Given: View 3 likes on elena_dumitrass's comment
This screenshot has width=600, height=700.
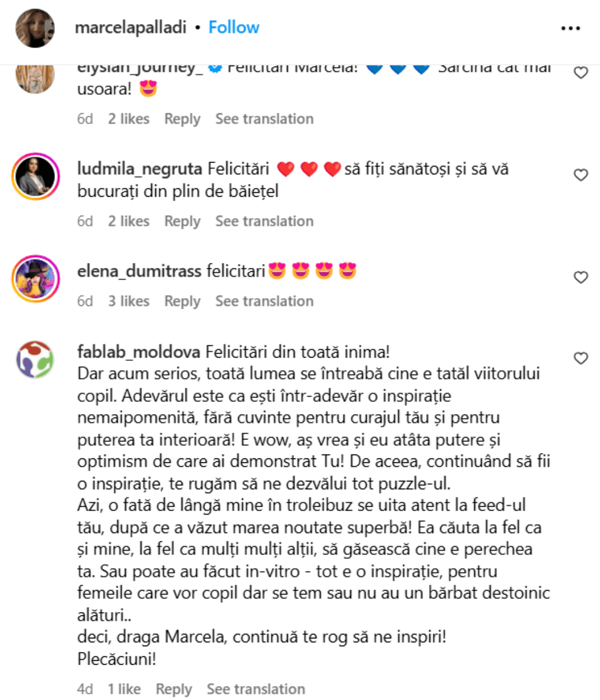Looking at the screenshot, I should pos(129,302).
